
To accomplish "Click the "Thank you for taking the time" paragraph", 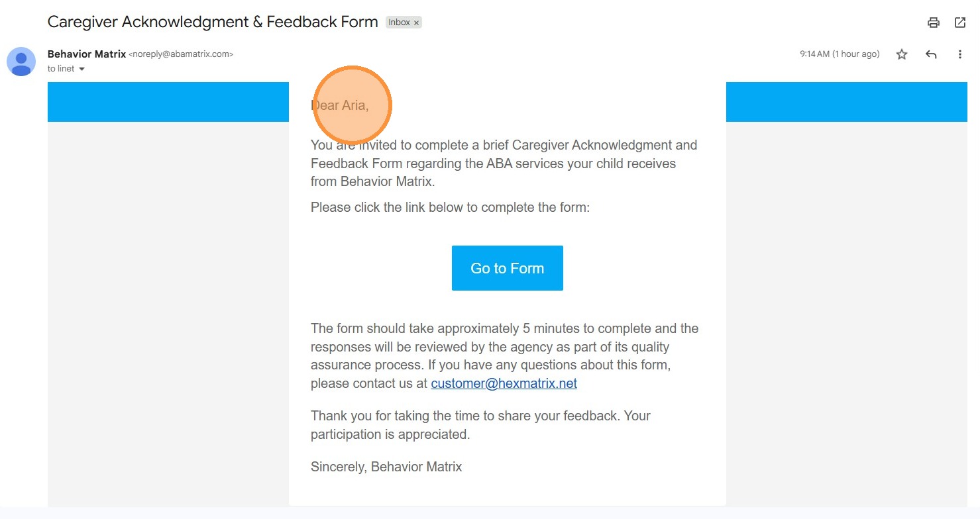I will 480,425.
